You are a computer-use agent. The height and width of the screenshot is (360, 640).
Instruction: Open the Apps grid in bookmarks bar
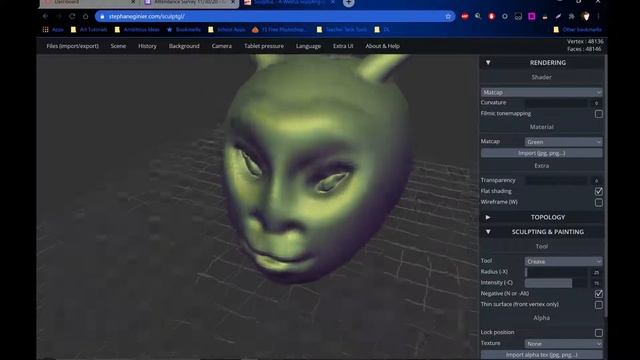coord(53,29)
